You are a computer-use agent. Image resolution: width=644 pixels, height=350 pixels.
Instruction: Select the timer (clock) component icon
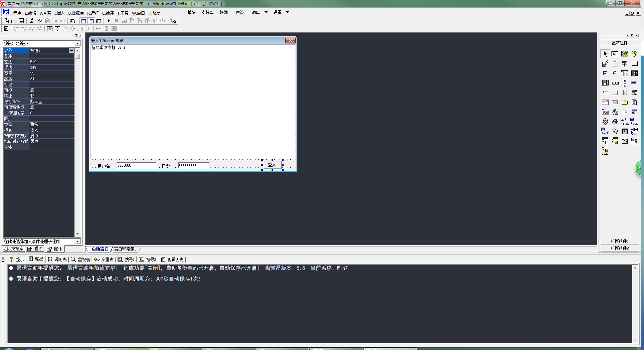pos(605,122)
